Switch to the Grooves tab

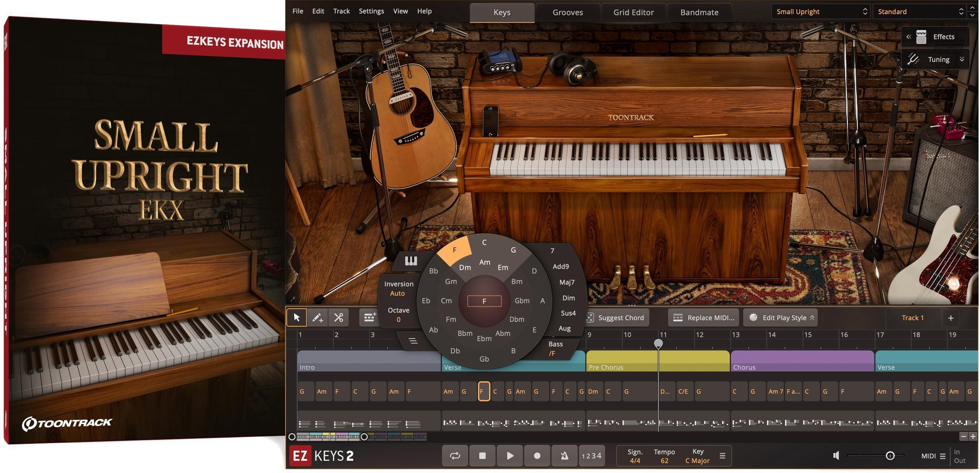point(567,12)
